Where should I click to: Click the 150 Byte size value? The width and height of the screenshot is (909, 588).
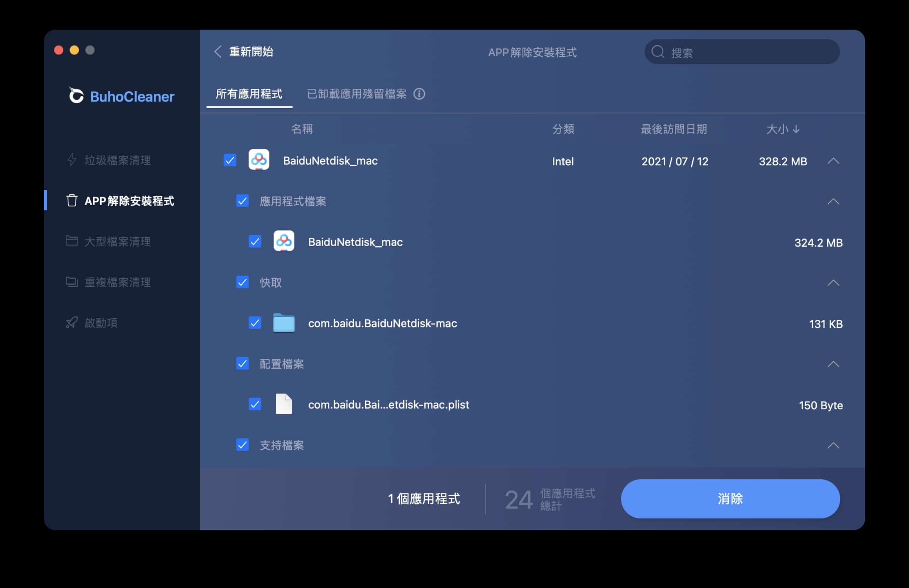(821, 405)
